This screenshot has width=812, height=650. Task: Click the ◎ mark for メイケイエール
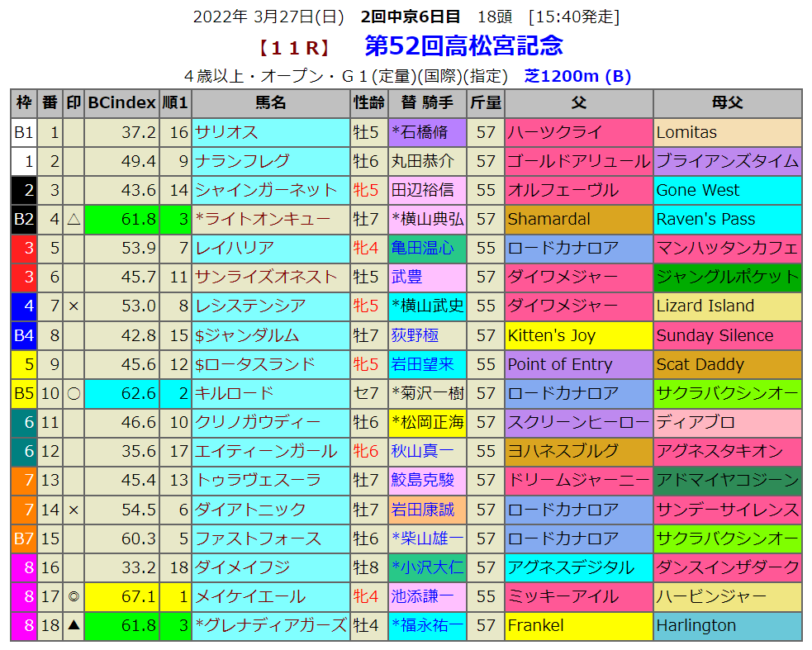[x=74, y=596]
